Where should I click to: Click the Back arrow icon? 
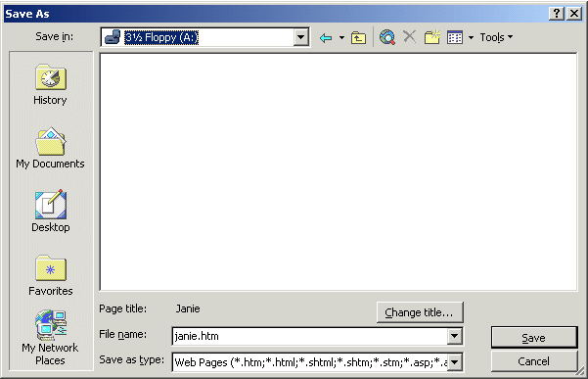(326, 38)
